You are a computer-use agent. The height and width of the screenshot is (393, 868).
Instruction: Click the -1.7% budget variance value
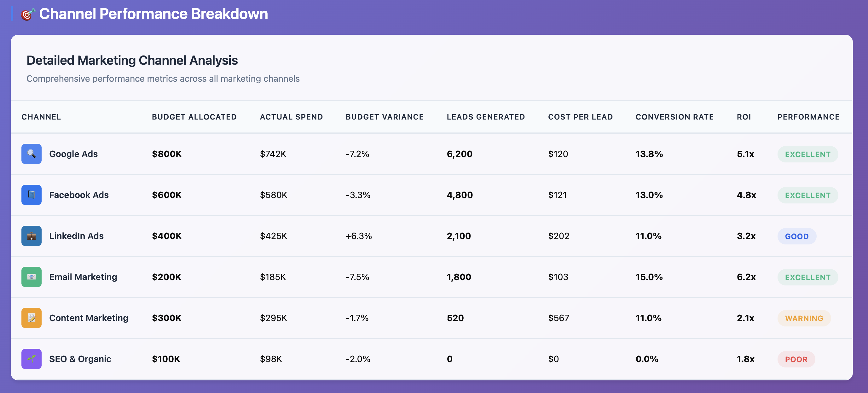pyautogui.click(x=357, y=318)
